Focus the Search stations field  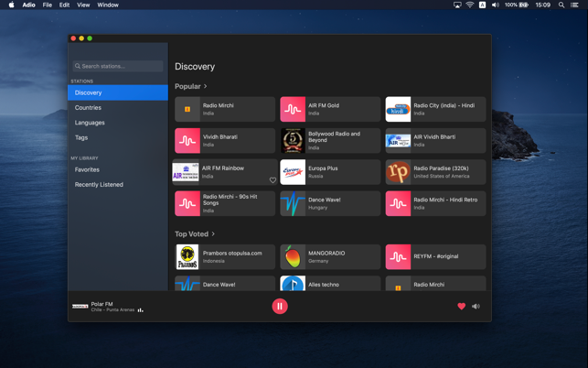coord(118,66)
